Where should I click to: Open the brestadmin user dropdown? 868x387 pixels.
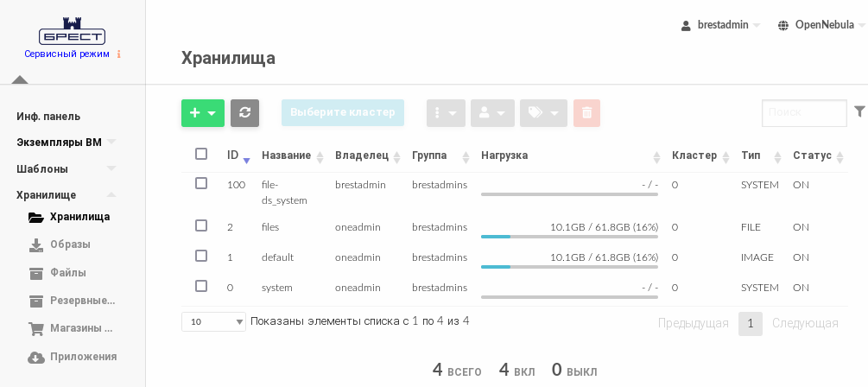(721, 25)
